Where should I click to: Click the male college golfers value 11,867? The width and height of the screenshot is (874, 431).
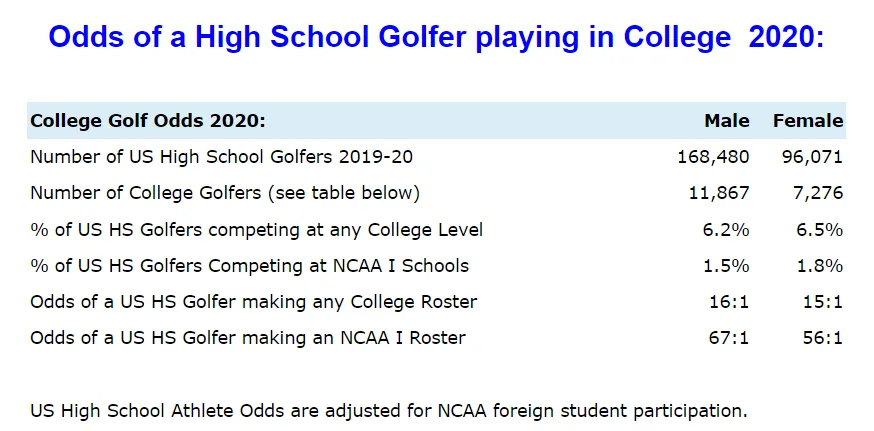[720, 193]
